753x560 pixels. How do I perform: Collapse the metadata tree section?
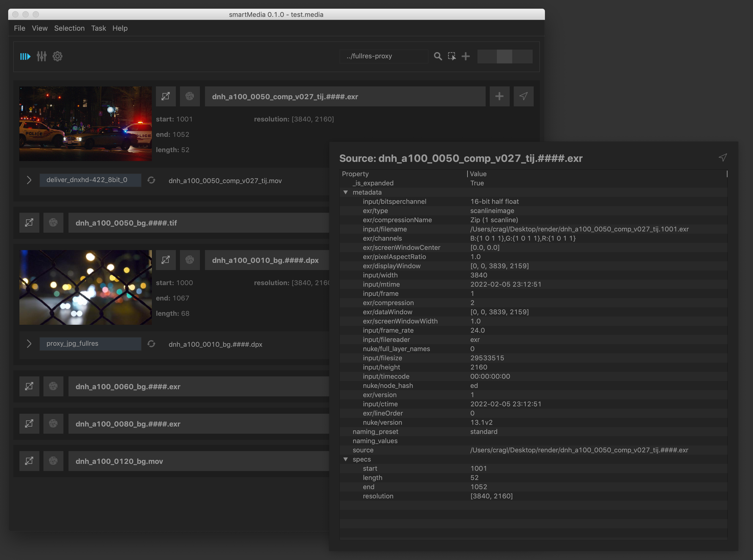tap(345, 192)
